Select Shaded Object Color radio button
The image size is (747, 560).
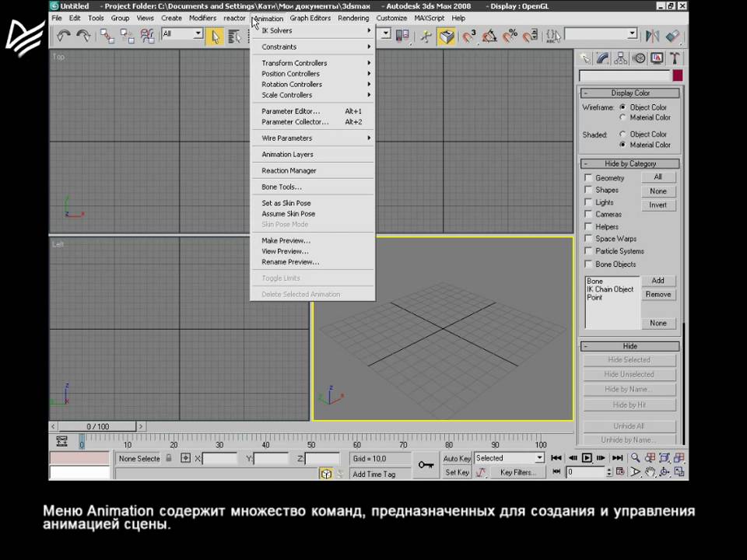click(x=622, y=135)
